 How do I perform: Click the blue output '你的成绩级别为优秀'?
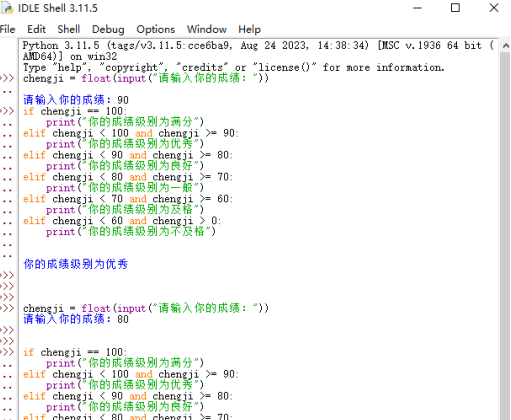[76, 264]
